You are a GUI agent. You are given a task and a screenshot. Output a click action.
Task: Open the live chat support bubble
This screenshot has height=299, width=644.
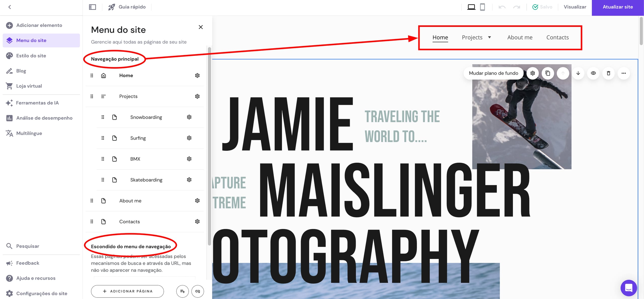pos(628,288)
